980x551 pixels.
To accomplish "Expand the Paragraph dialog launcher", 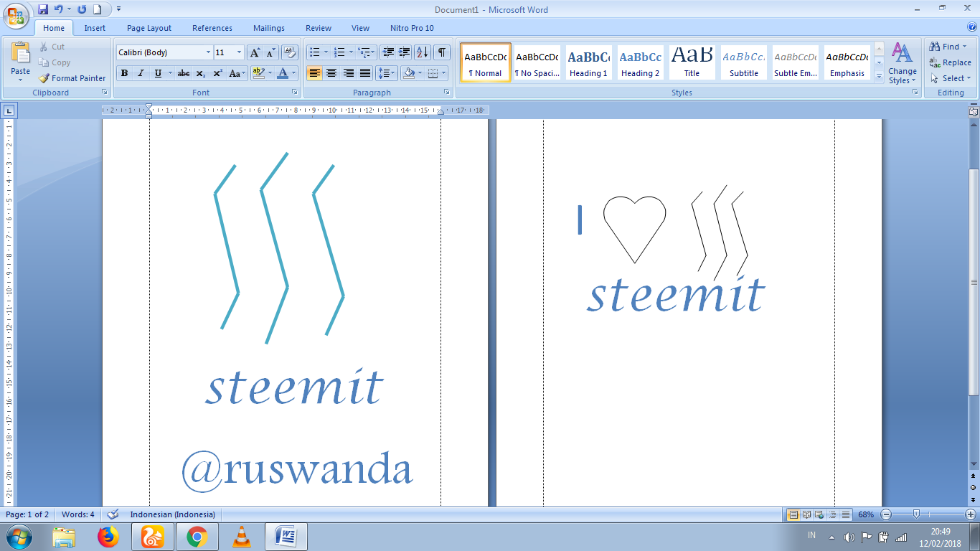I will [447, 93].
